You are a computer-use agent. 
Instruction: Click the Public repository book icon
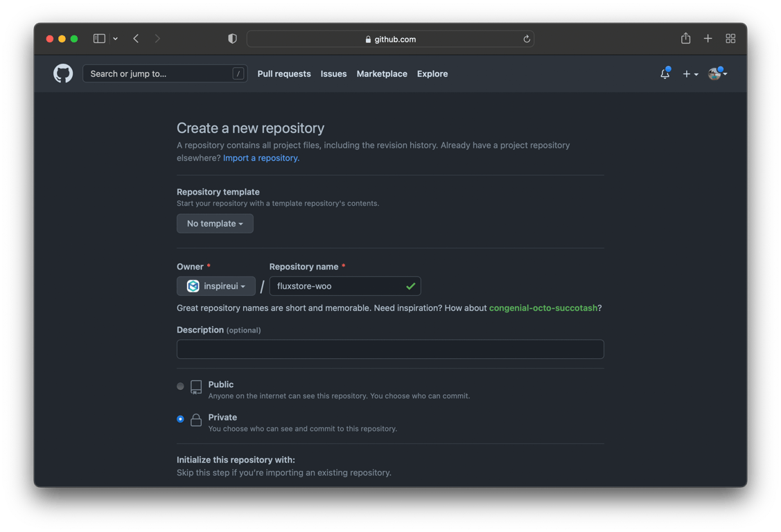pos(196,387)
